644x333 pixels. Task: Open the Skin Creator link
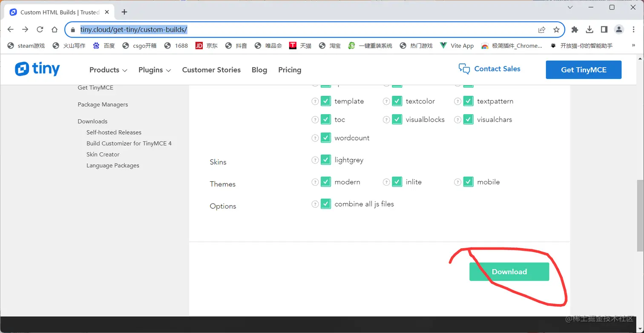(x=103, y=155)
